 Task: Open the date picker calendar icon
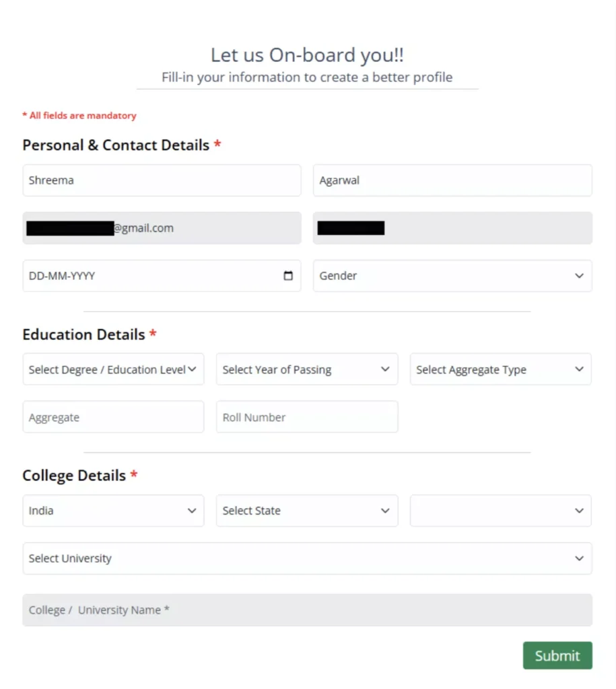pyautogui.click(x=288, y=275)
